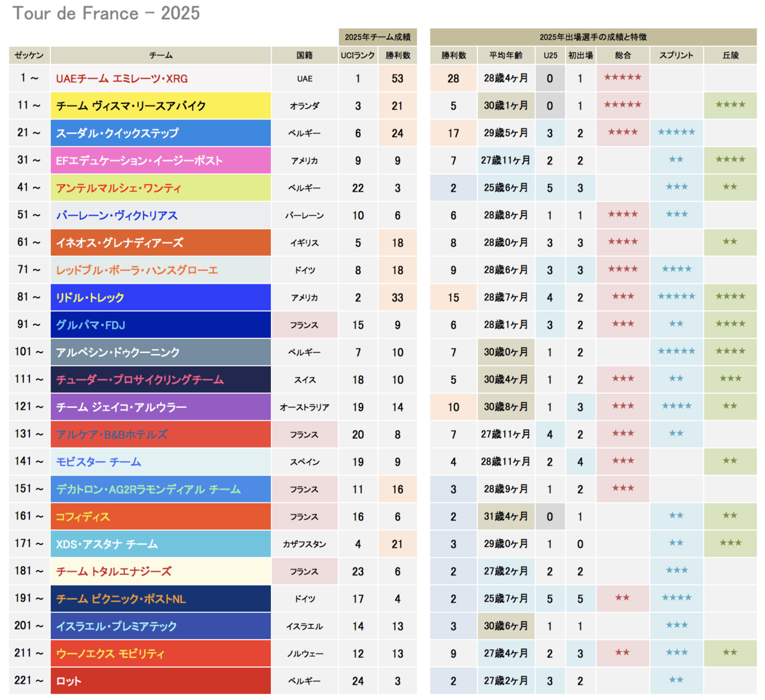Click team 'アンテルマルシェ・ワンティ'
The image size is (765, 700).
[x=161, y=188]
